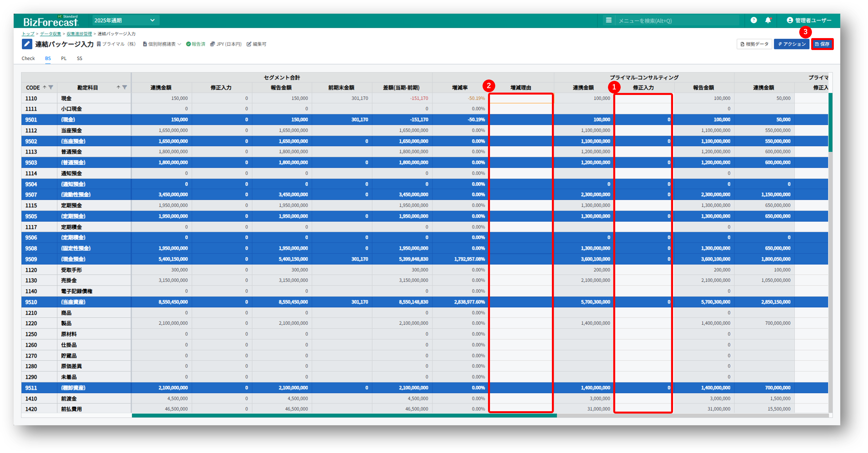The height and width of the screenshot is (453, 868).
Task: Click the blue pencil page icon
Action: point(27,44)
